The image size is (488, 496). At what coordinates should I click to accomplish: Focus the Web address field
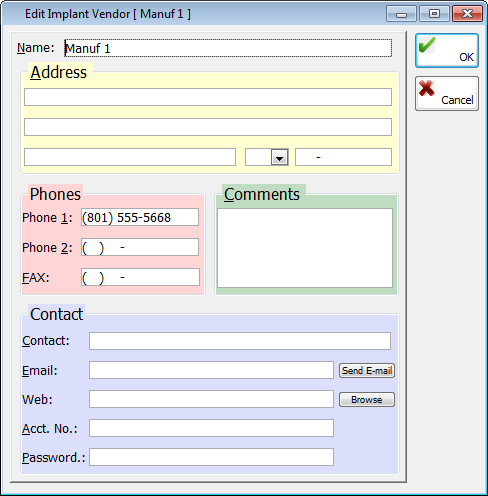pos(211,399)
